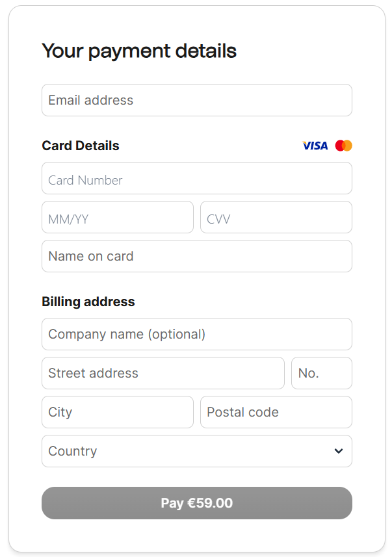Click the Country placeholder text
The height and width of the screenshot is (557, 392).
[x=73, y=451]
